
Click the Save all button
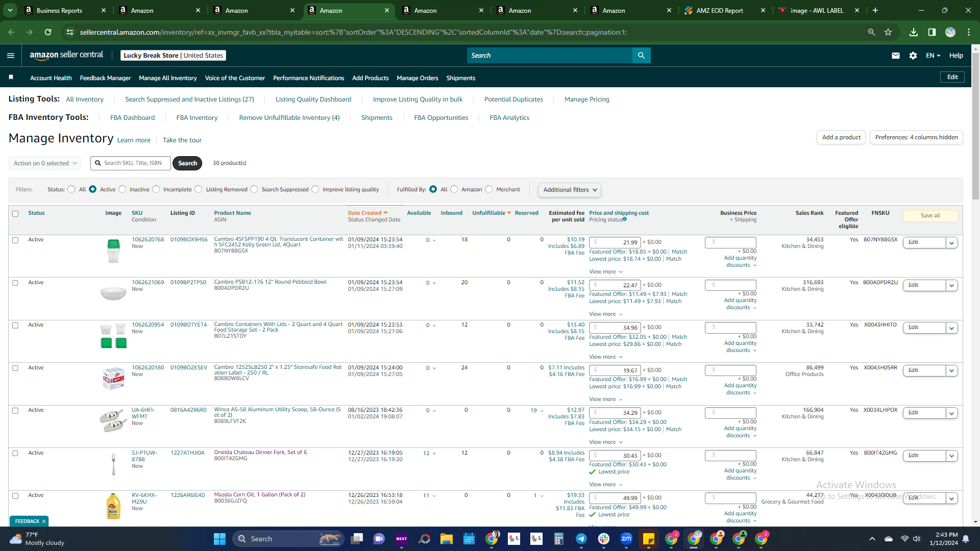coord(930,216)
